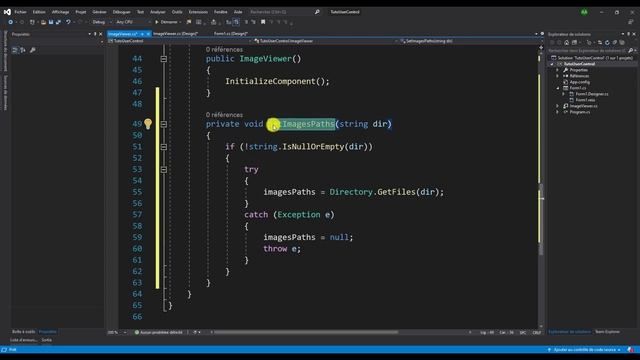Click the pin icon of Propriétés panel

pyautogui.click(x=95, y=34)
